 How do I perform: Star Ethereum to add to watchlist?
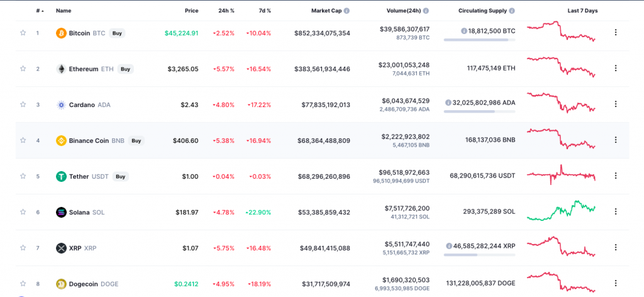(23, 69)
